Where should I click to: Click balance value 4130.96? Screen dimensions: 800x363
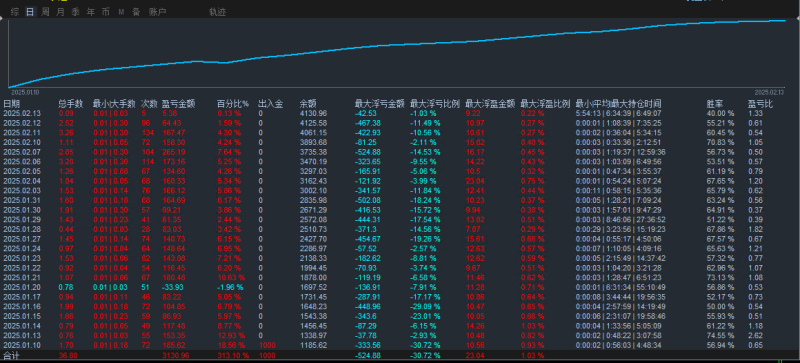(313, 113)
